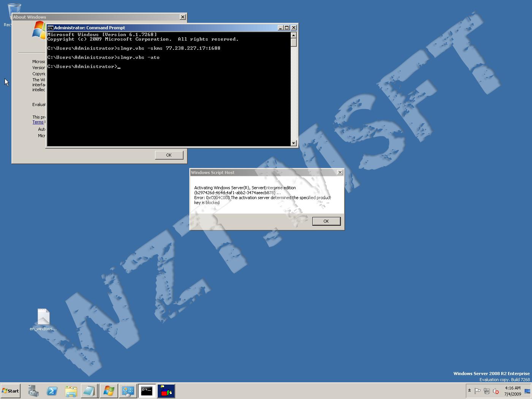The image size is (532, 399).
Task: Show hidden notification area icons
Action: click(x=469, y=391)
